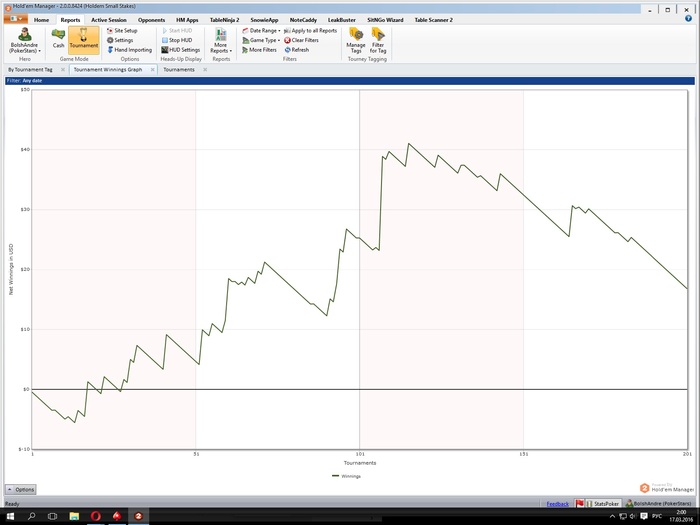Image resolution: width=700 pixels, height=525 pixels.
Task: Close the Tournament Winnings Graph tab
Action: coord(153,70)
